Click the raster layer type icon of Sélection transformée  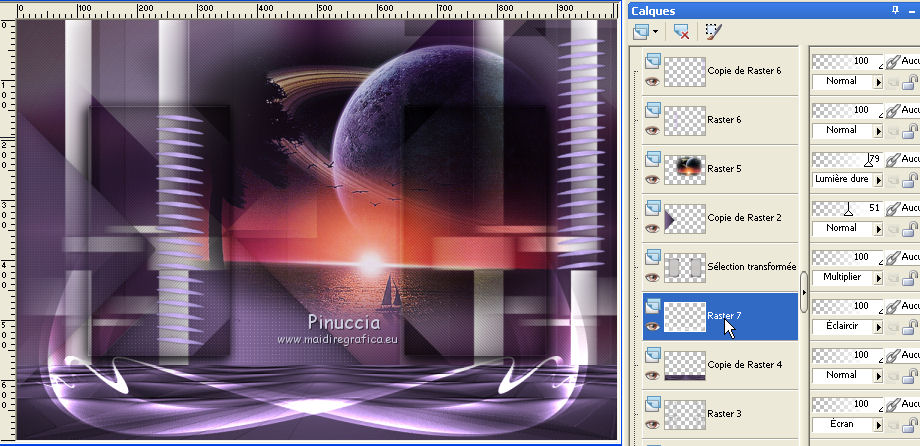pyautogui.click(x=652, y=256)
